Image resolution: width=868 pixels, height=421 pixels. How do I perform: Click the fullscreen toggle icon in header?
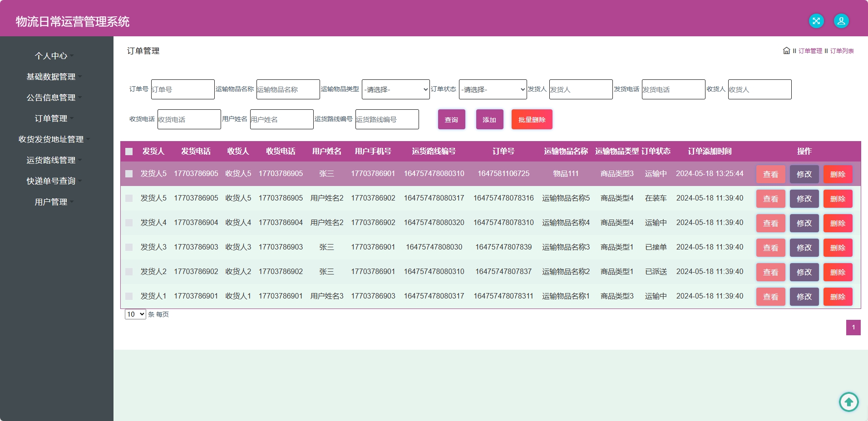click(816, 21)
